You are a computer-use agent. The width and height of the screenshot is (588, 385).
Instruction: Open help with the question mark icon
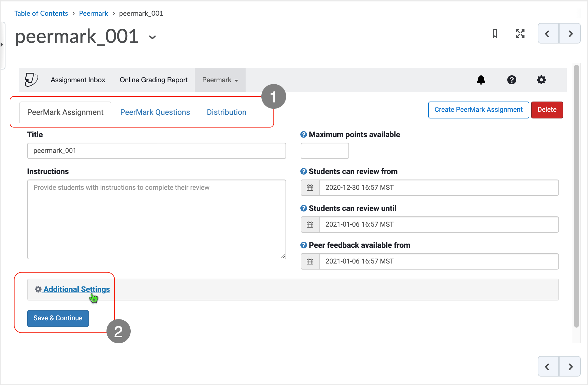[511, 80]
